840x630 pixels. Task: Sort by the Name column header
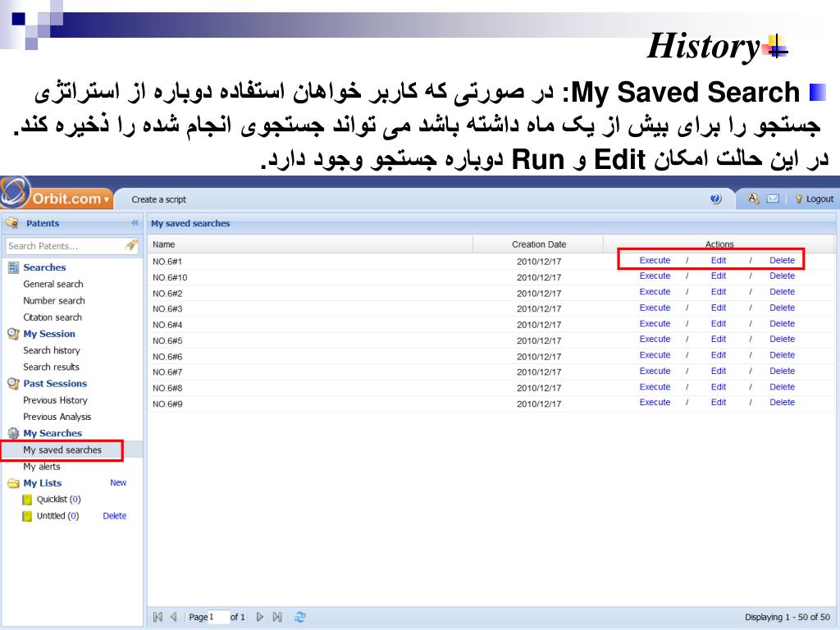[310, 244]
